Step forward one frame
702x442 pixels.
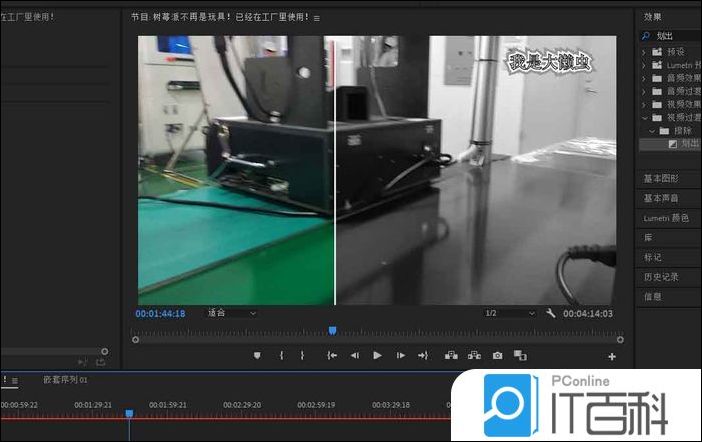[400, 356]
